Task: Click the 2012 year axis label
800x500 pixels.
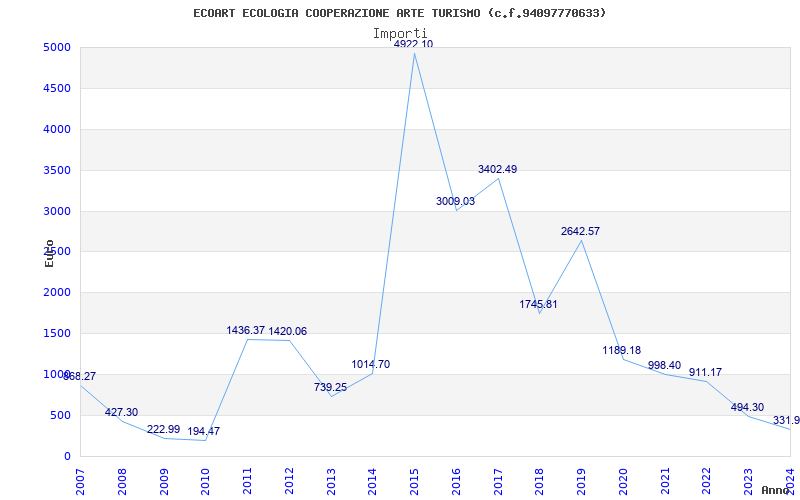Action: point(290,482)
